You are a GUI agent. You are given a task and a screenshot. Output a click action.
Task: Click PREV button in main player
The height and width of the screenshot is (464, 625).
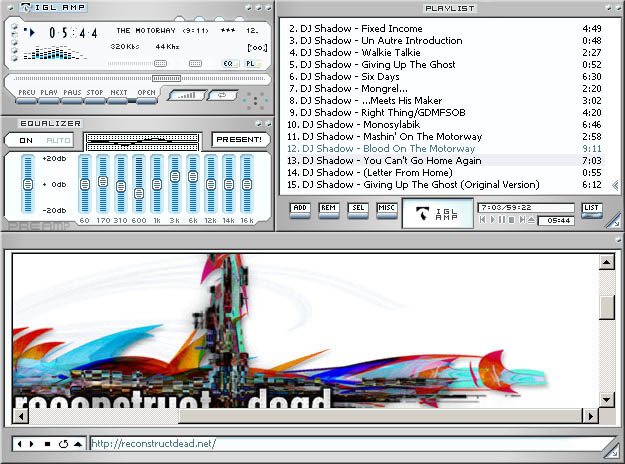pyautogui.click(x=27, y=96)
